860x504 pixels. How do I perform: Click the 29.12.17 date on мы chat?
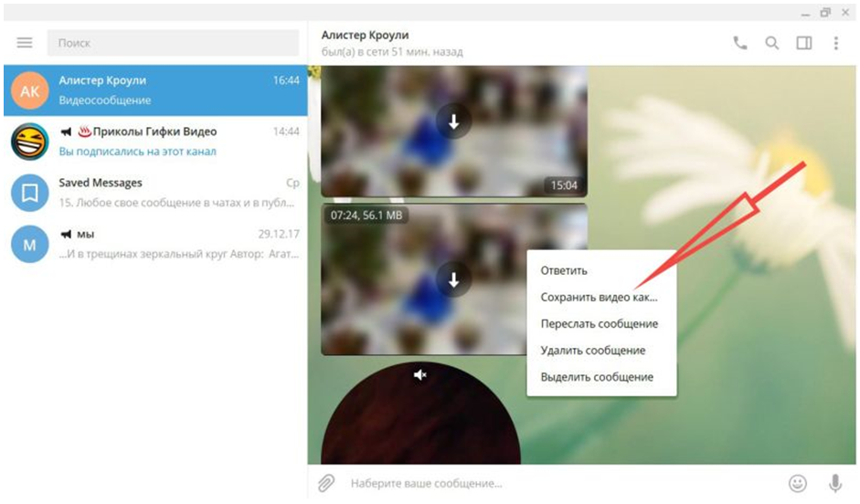coord(279,234)
